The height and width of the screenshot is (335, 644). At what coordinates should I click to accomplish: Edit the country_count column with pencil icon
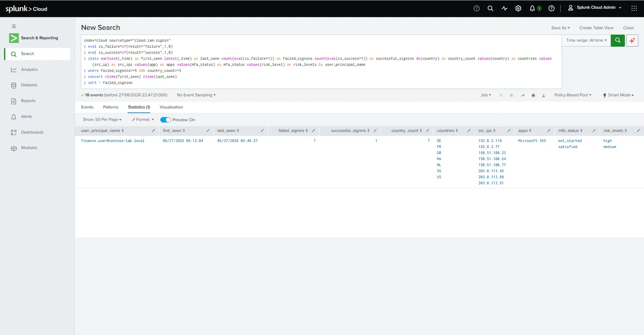[x=427, y=131]
